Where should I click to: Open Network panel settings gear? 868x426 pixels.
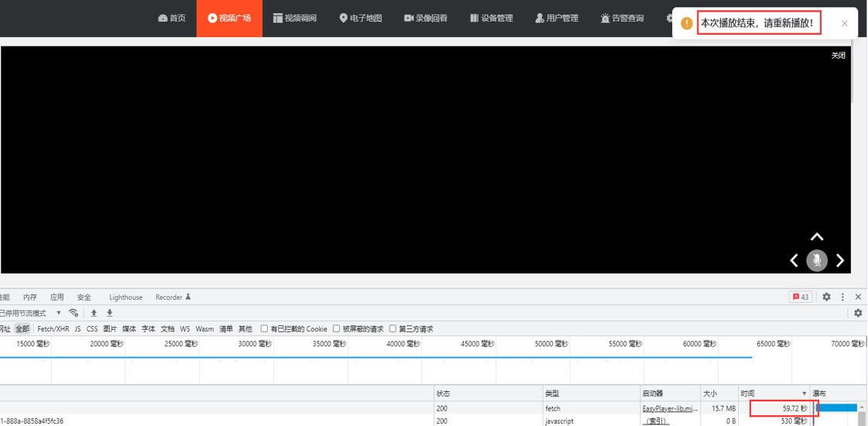point(858,313)
